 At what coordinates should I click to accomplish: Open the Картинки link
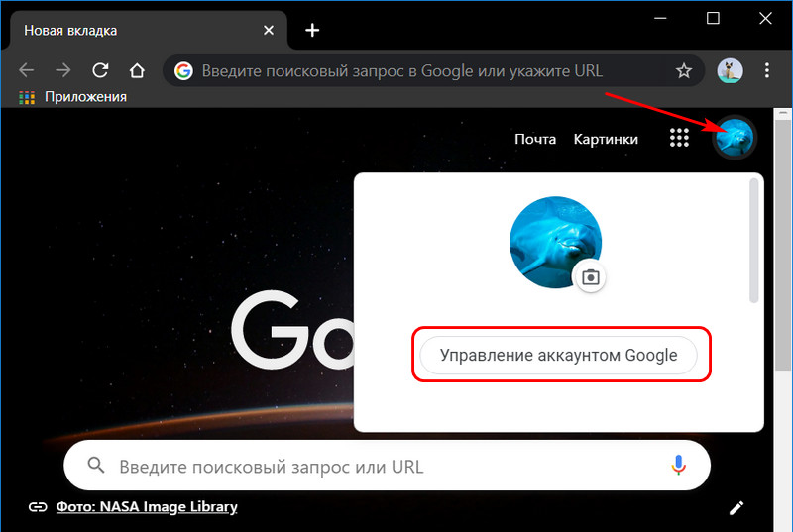point(606,139)
